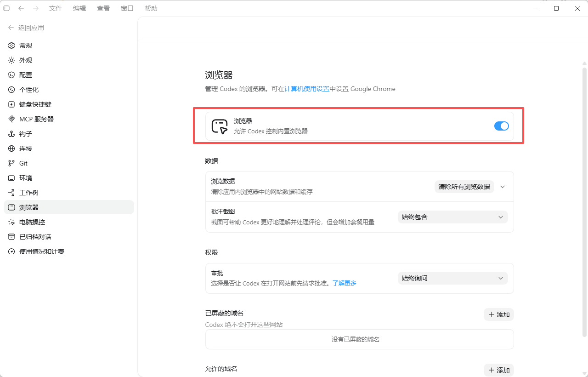The height and width of the screenshot is (377, 588).
Task: Click the browser cursor icon in the 浏览器 card
Action: (220, 126)
